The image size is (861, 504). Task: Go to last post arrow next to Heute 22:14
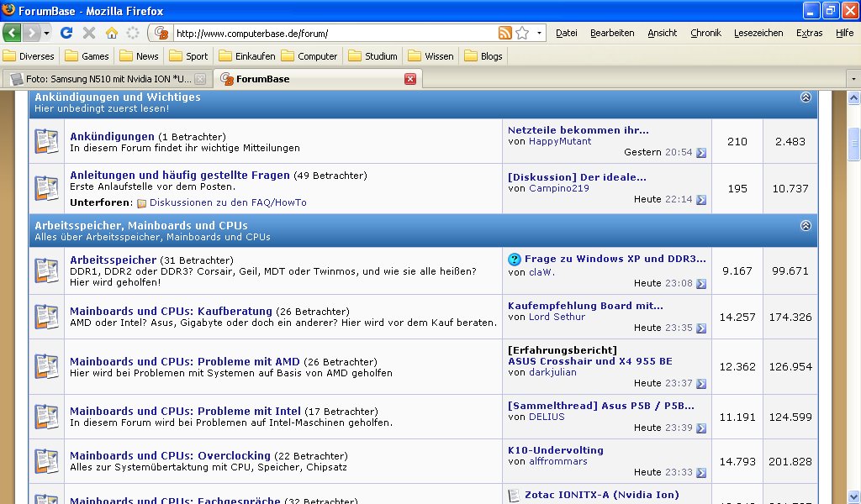click(x=701, y=200)
